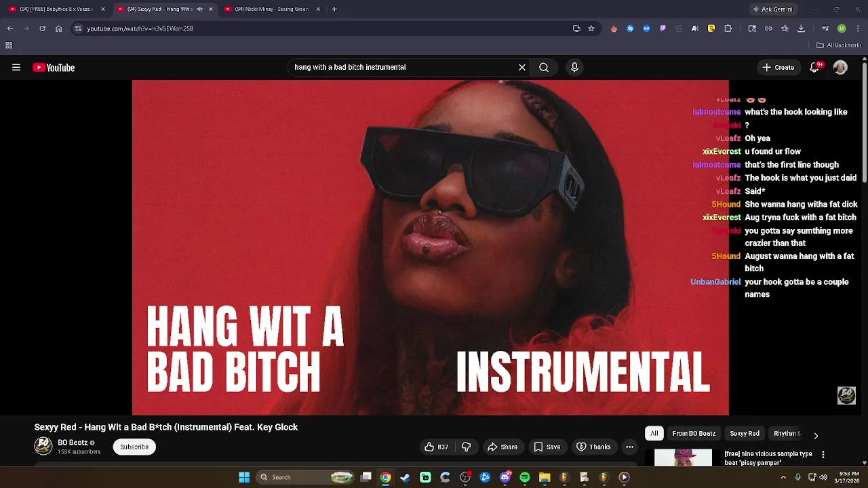Image resolution: width=868 pixels, height=488 pixels.
Task: Open the Windows Start menu
Action: (x=244, y=477)
